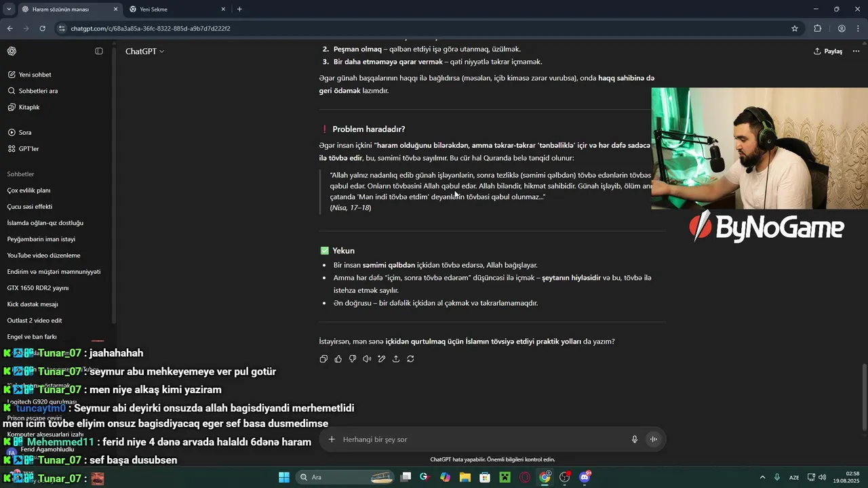868x488 pixels.
Task: Show hidden system tray icons
Action: pyautogui.click(x=762, y=477)
